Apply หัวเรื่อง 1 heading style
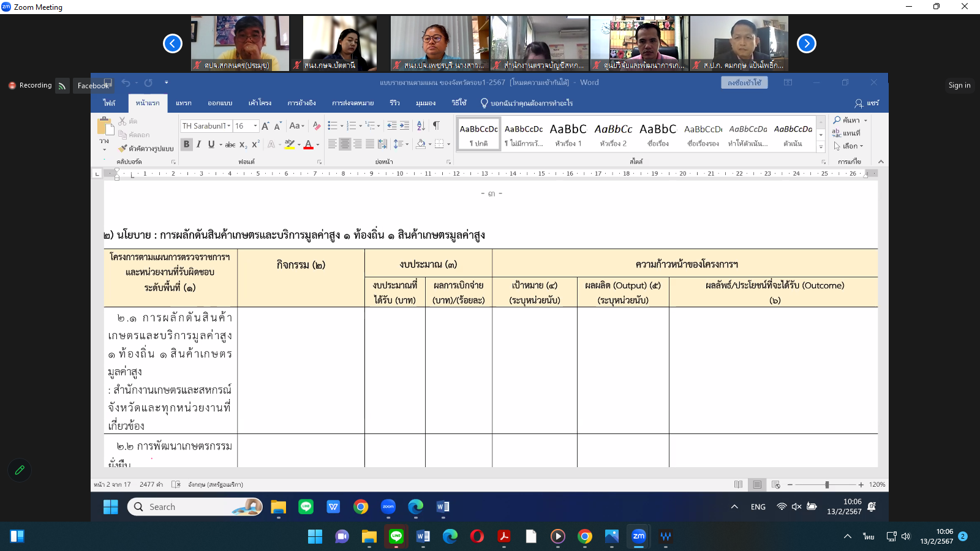 pos(568,135)
